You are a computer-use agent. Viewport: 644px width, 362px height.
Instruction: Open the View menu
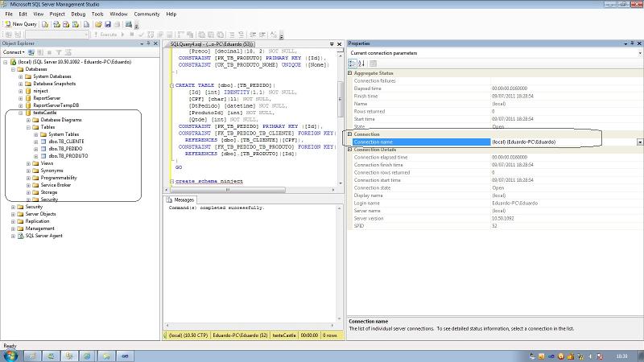coord(38,14)
